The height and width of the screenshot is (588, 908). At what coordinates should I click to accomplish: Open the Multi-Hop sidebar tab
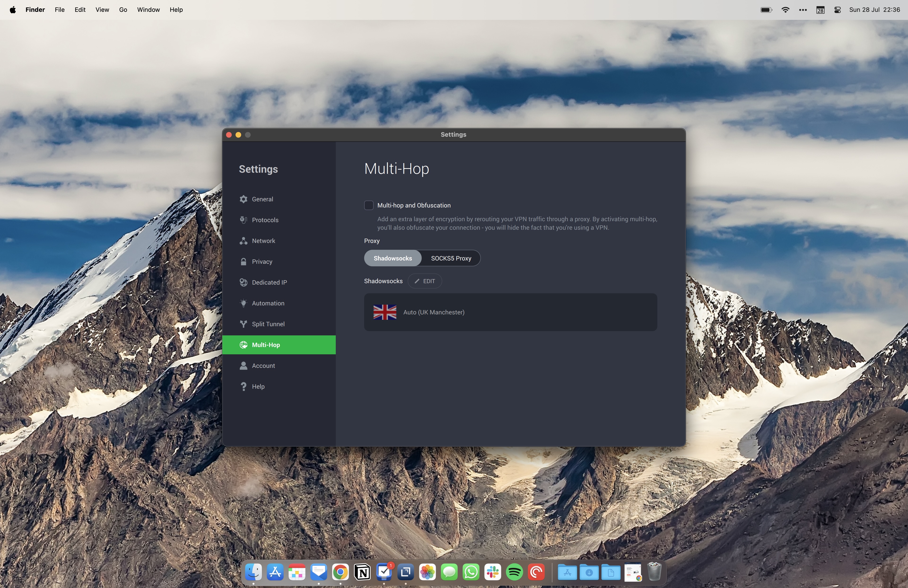(279, 345)
